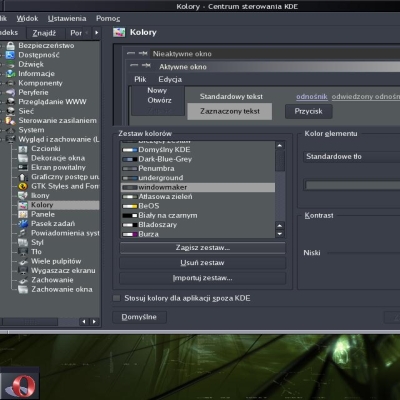This screenshot has height=400, width=400.
Task: Click the Peryferie icon
Action: click(x=11, y=92)
